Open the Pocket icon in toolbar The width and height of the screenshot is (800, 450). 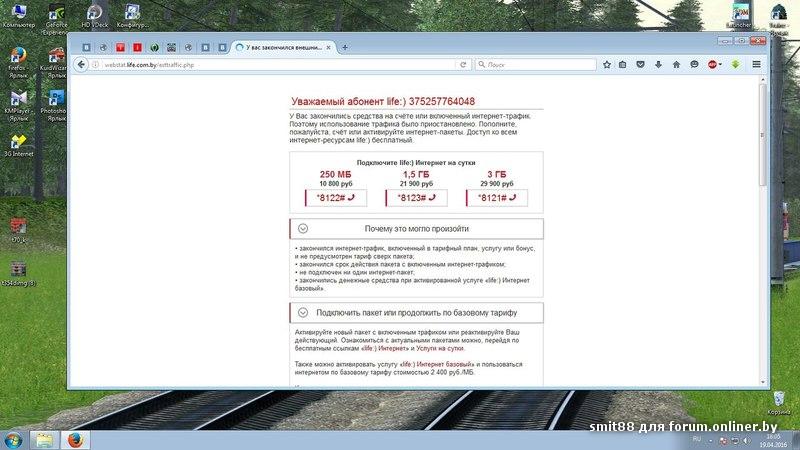(640, 65)
